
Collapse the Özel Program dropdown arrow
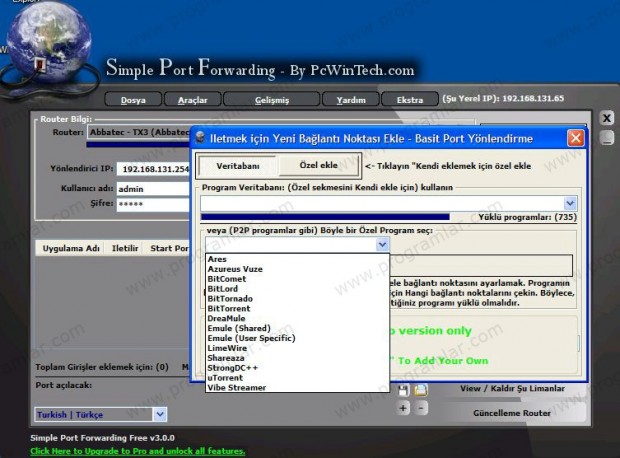coord(382,245)
